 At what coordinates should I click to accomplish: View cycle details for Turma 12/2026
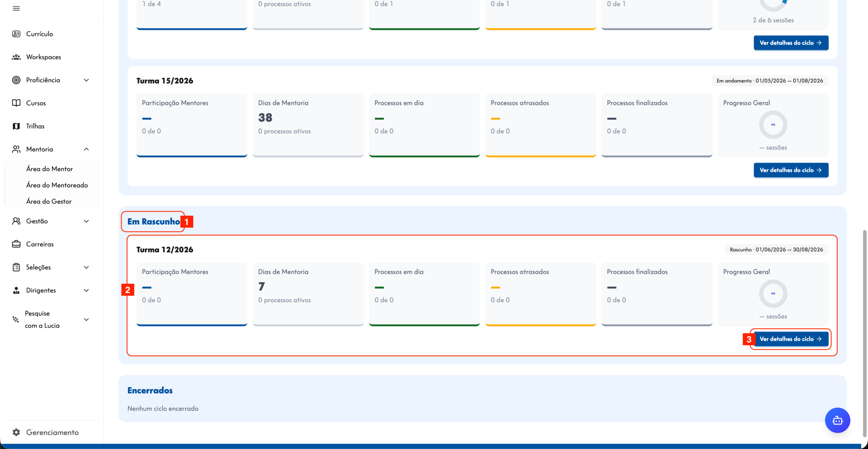coord(791,339)
